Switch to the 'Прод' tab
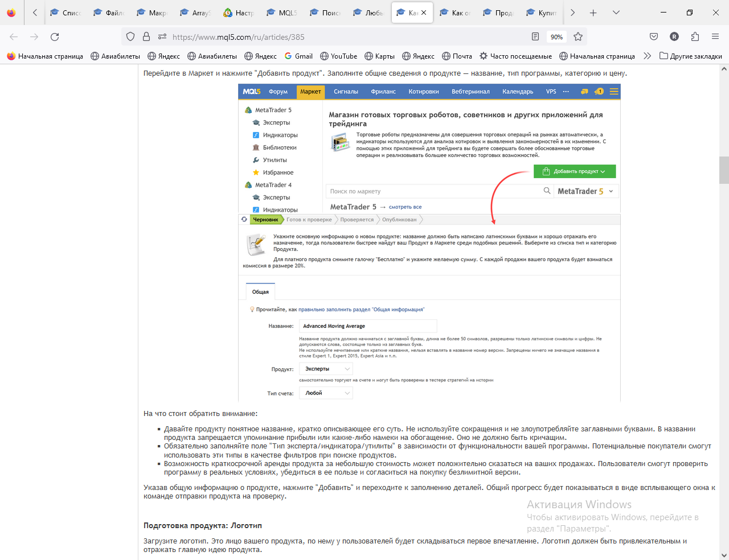 pos(499,13)
